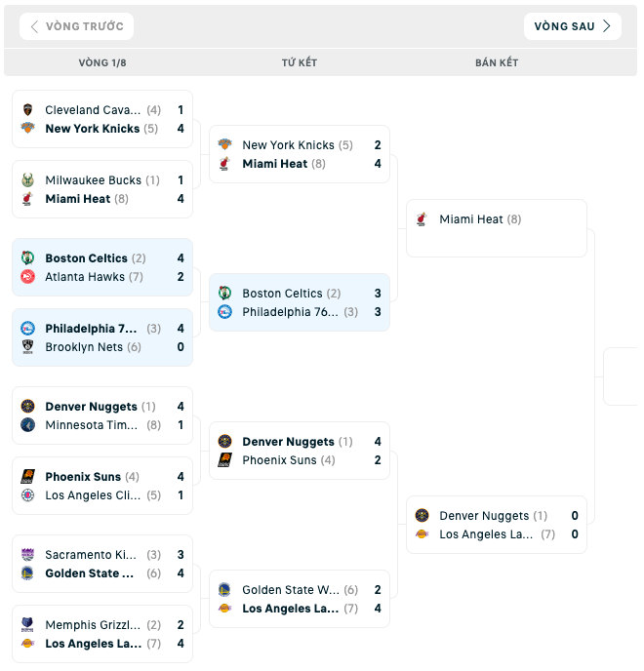Click Golden State W... (6) in Tứ kết
Image resolution: width=644 pixels, height=671 pixels.
[301, 590]
